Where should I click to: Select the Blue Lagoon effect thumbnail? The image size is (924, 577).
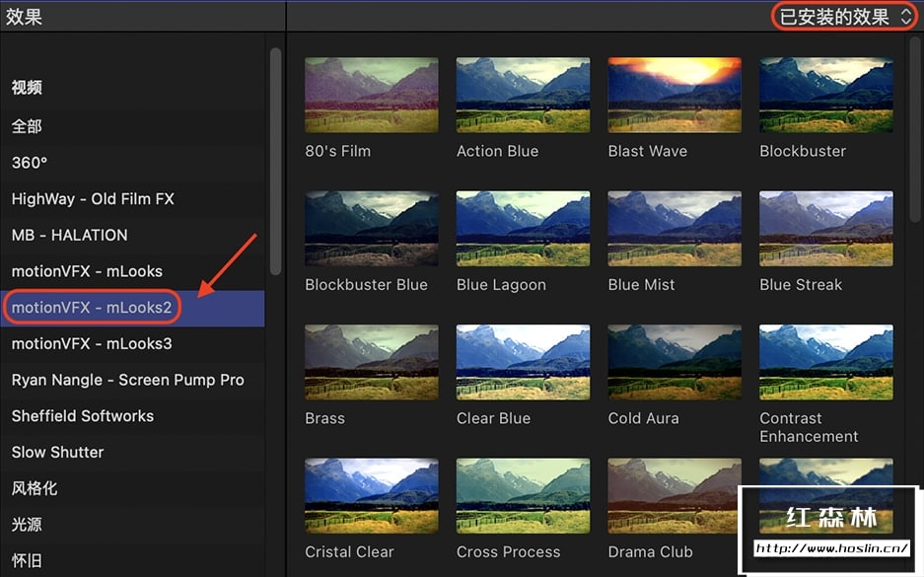523,229
